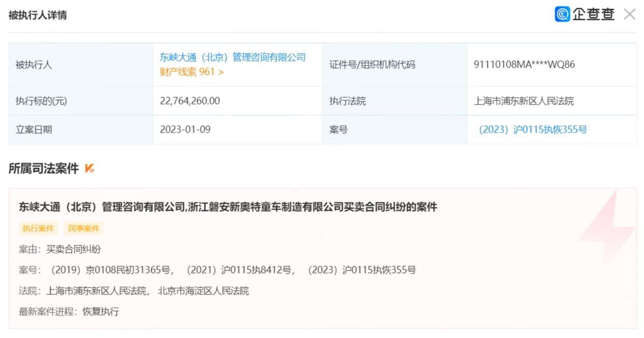
Task: Click the 立案日期 value 2023-01-09
Action: pos(185,129)
